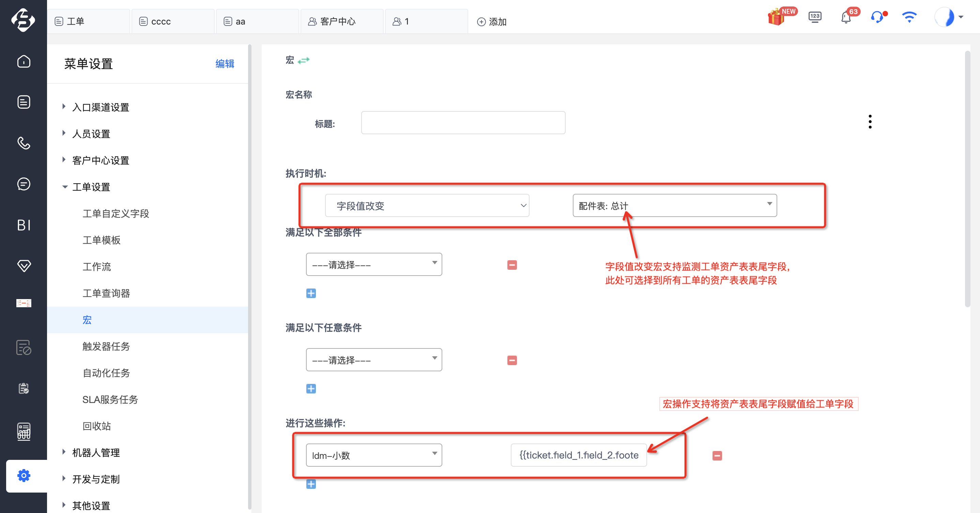Open the BI analytics sidebar icon
980x513 pixels.
coord(24,225)
